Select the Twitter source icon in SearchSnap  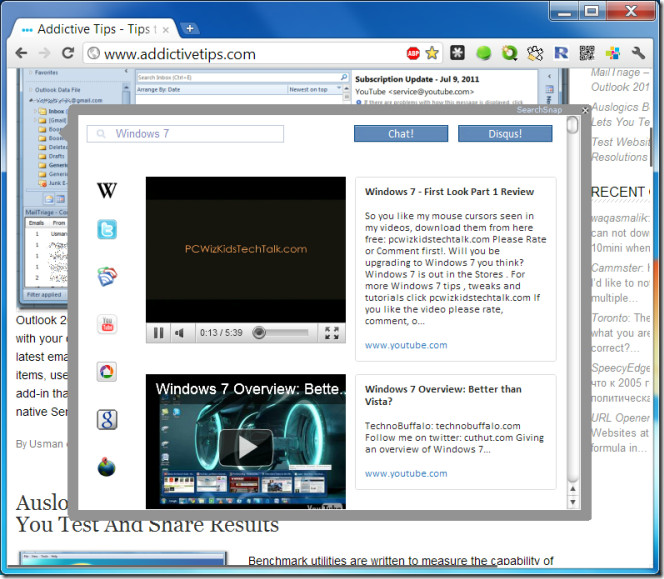click(107, 230)
